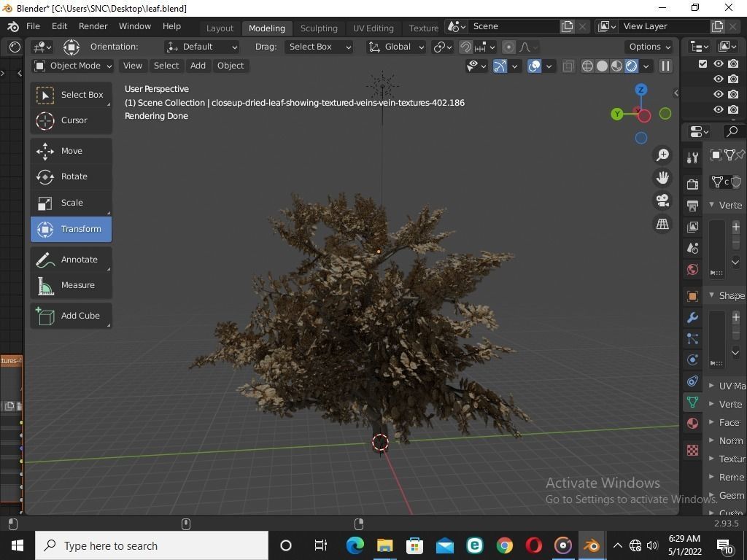Click the properties search magnifier icon
This screenshot has height=560, width=747.
coord(732,131)
